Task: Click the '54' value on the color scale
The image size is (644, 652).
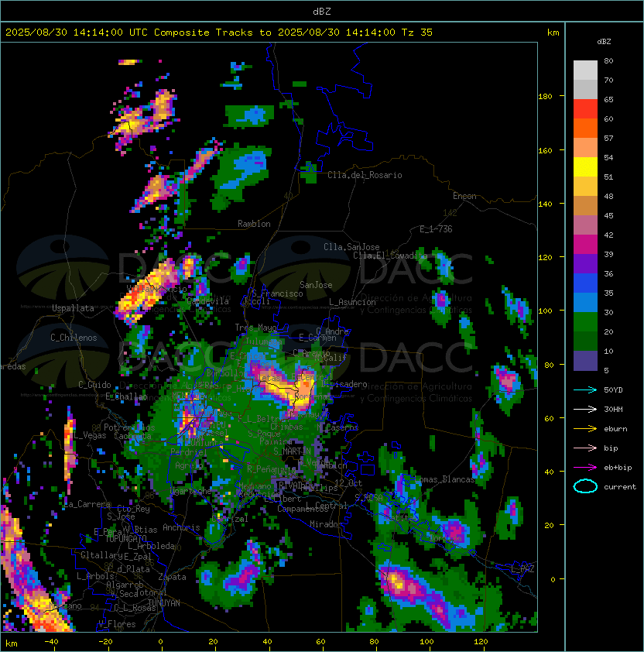Action: pos(608,158)
